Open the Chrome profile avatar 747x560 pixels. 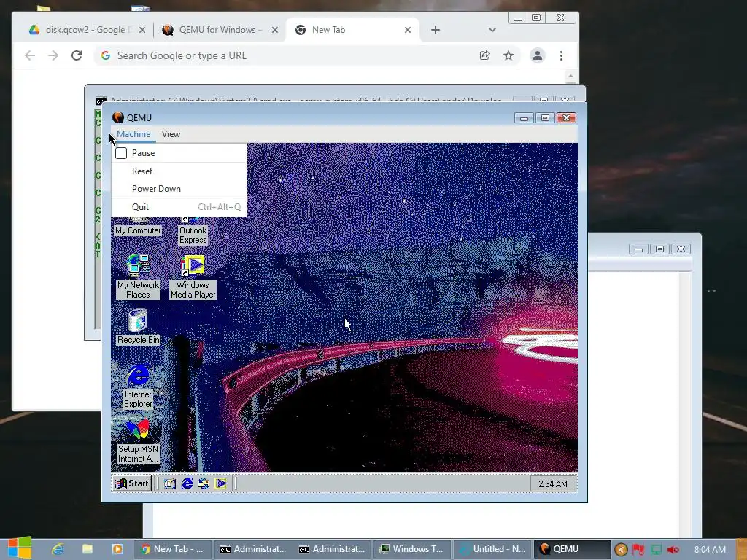click(538, 55)
